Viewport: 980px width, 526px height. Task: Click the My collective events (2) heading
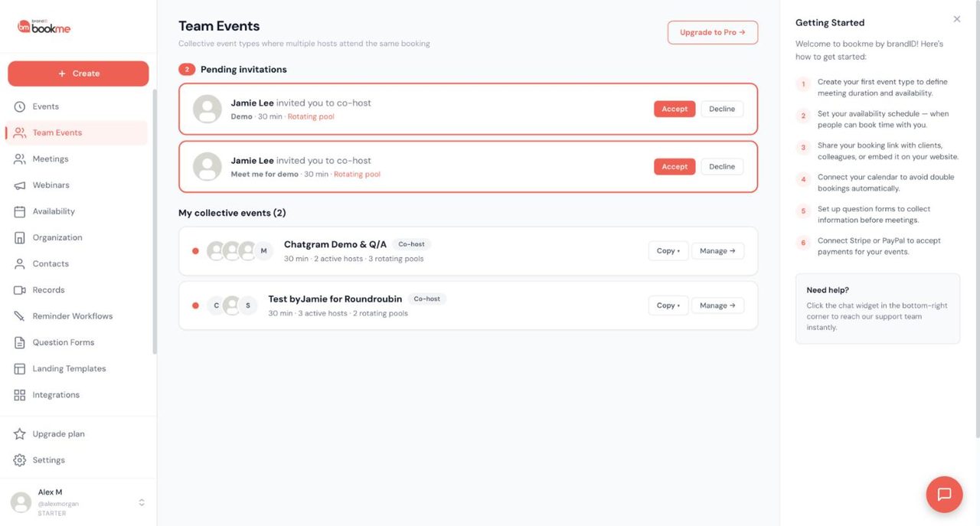pos(232,213)
